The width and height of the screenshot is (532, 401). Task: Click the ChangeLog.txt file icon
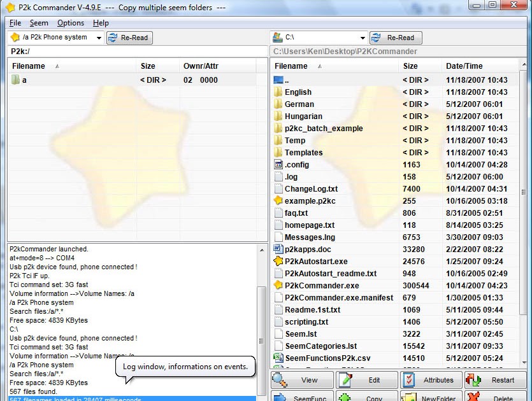pos(278,188)
